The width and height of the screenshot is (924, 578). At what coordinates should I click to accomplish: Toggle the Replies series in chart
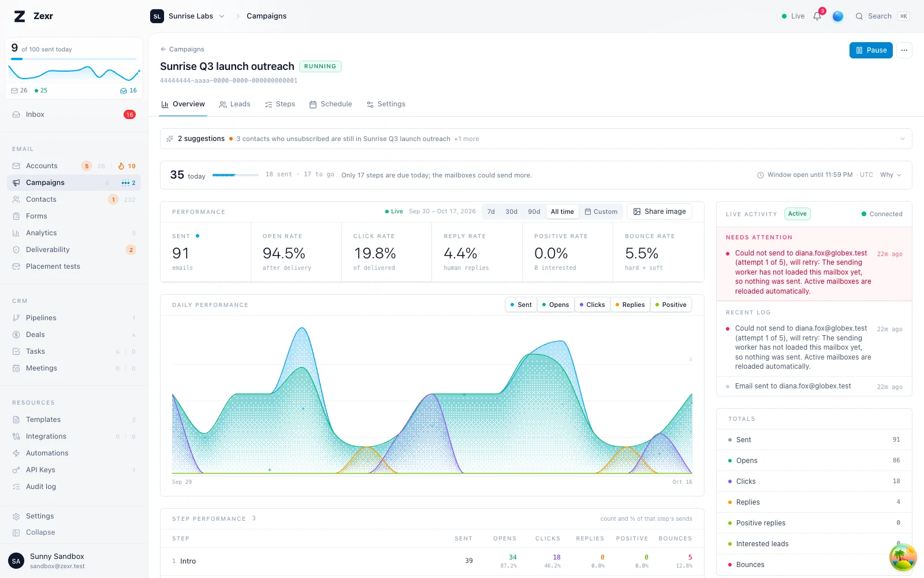[x=630, y=305]
